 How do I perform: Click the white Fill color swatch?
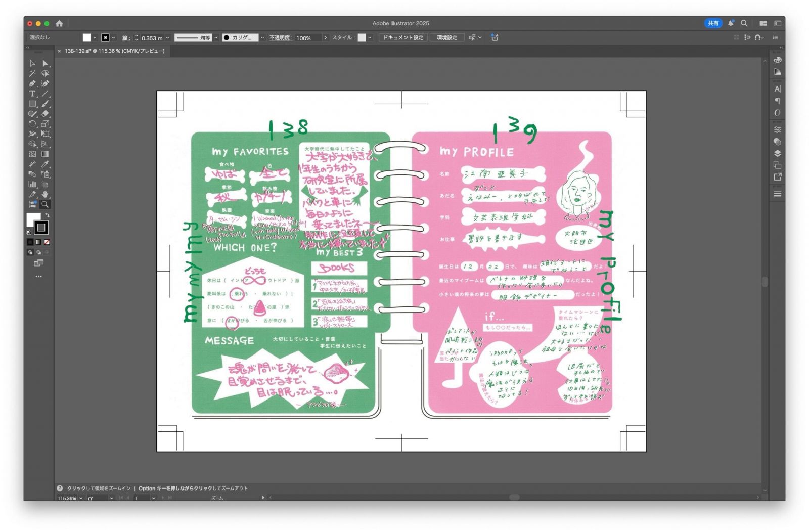pos(33,219)
